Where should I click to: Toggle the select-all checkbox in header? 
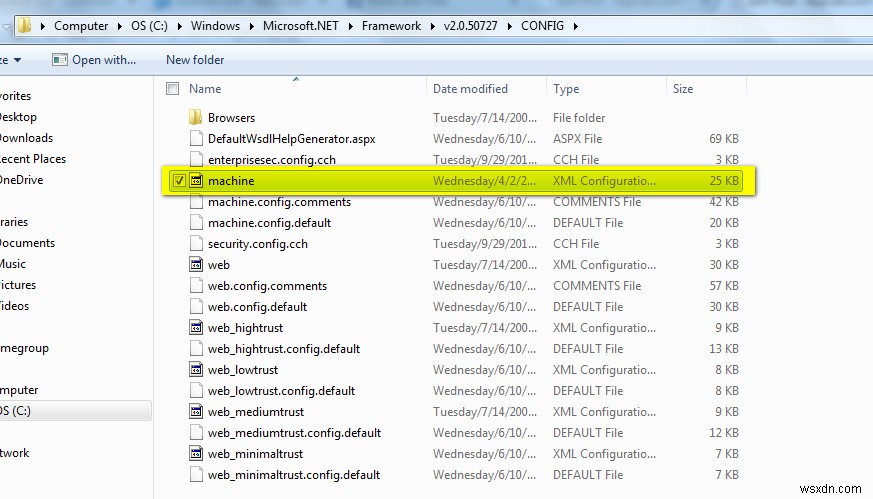tap(173, 89)
